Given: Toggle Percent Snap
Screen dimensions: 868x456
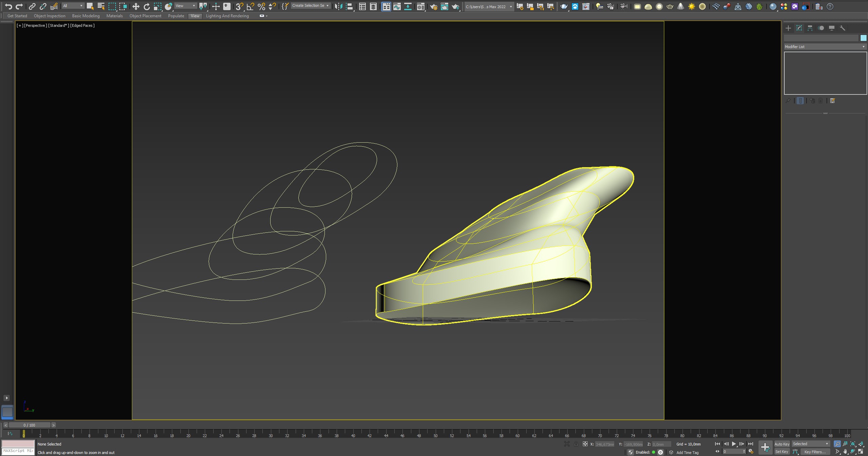Looking at the screenshot, I should [x=261, y=6].
